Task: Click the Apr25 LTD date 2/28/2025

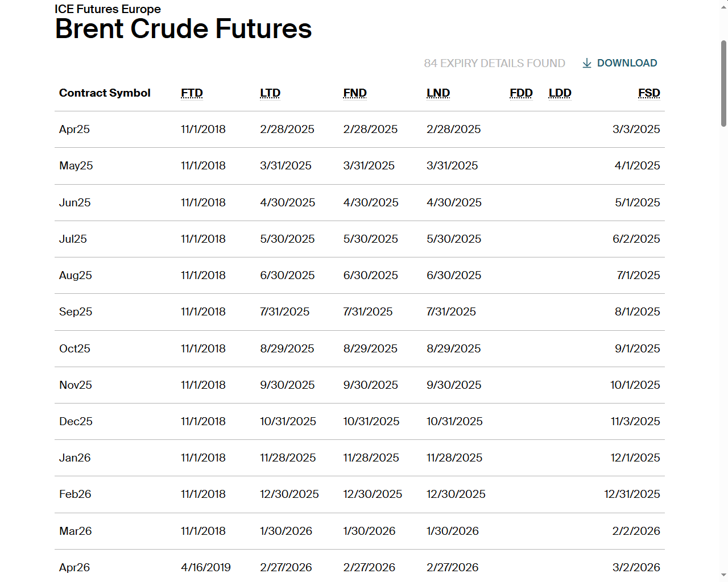Action: pyautogui.click(x=287, y=129)
